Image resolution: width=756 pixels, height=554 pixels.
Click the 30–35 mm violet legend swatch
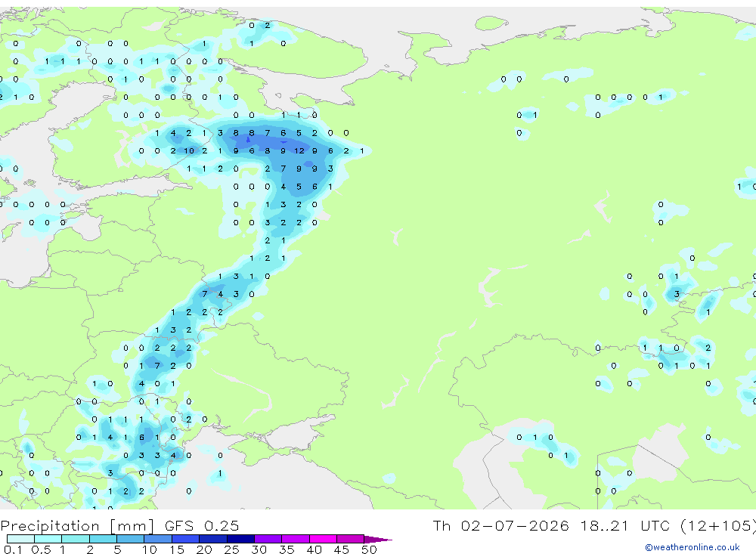point(268,539)
